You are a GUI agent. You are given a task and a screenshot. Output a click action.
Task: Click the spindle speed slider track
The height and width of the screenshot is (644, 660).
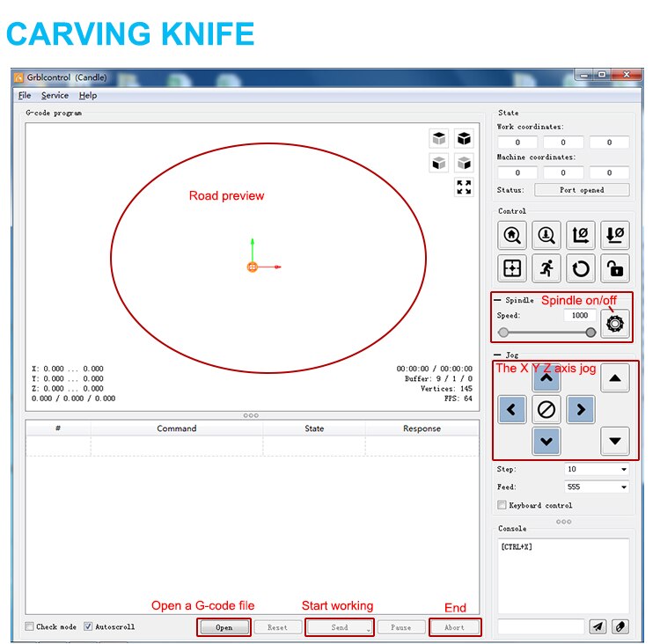[x=546, y=333]
